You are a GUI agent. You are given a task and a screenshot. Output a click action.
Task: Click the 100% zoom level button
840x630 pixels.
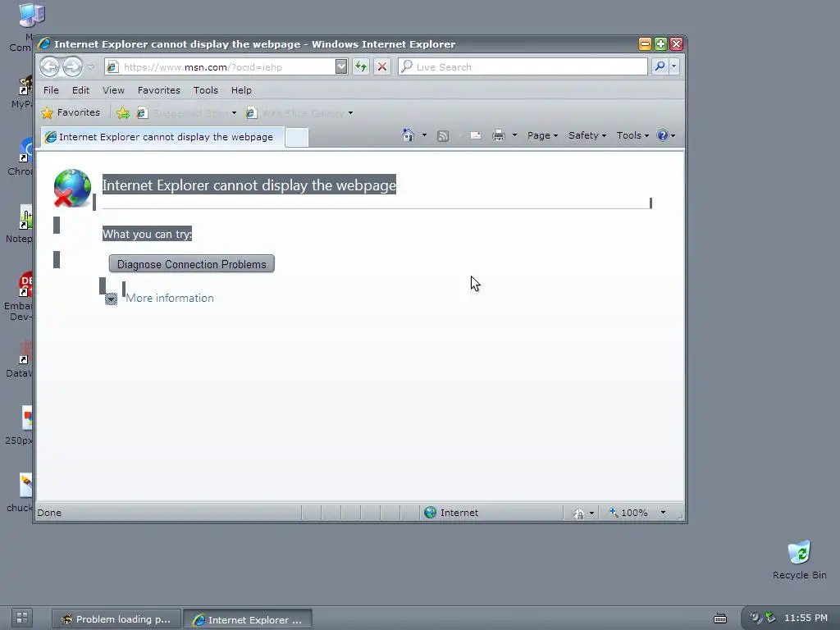tap(628, 513)
